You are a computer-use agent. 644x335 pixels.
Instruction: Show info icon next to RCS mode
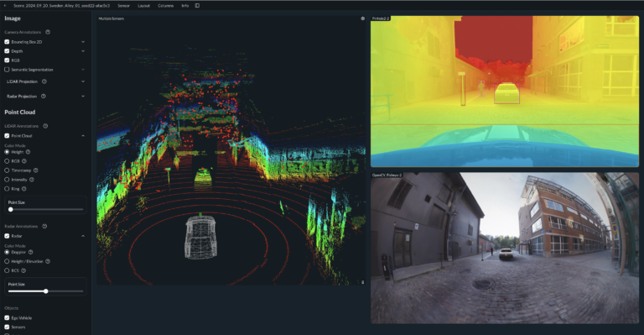(x=23, y=270)
